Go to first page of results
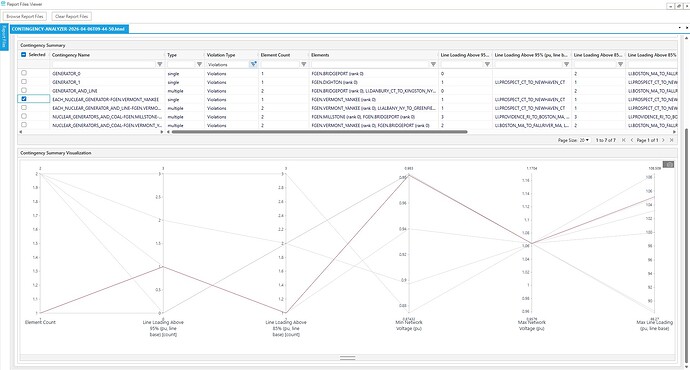690x370 pixels. point(624,140)
